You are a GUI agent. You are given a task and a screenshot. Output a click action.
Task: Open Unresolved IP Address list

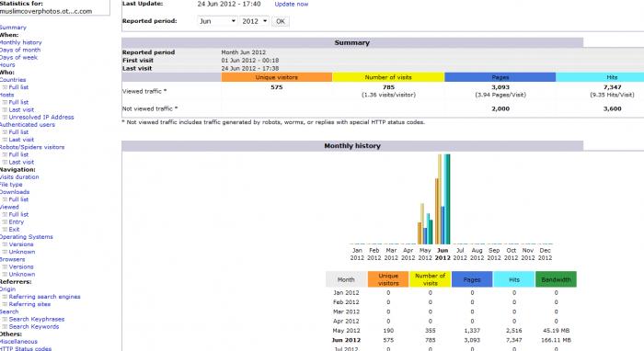click(x=41, y=118)
